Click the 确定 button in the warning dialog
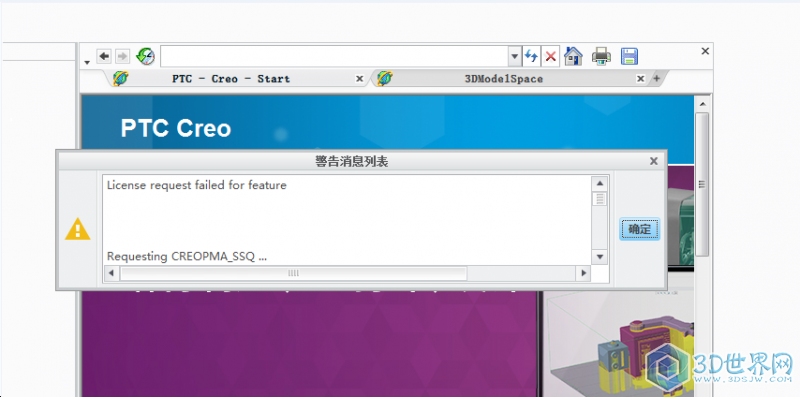Image resolution: width=800 pixels, height=397 pixels. (640, 229)
